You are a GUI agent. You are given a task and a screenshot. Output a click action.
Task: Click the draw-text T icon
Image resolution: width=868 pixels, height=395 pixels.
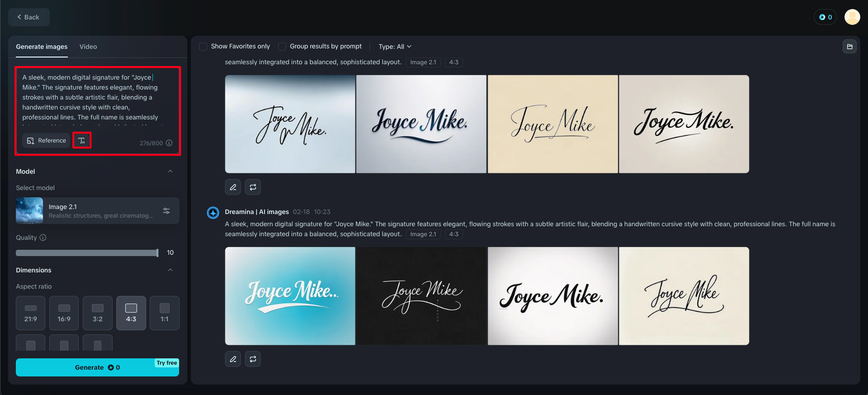coord(82,141)
